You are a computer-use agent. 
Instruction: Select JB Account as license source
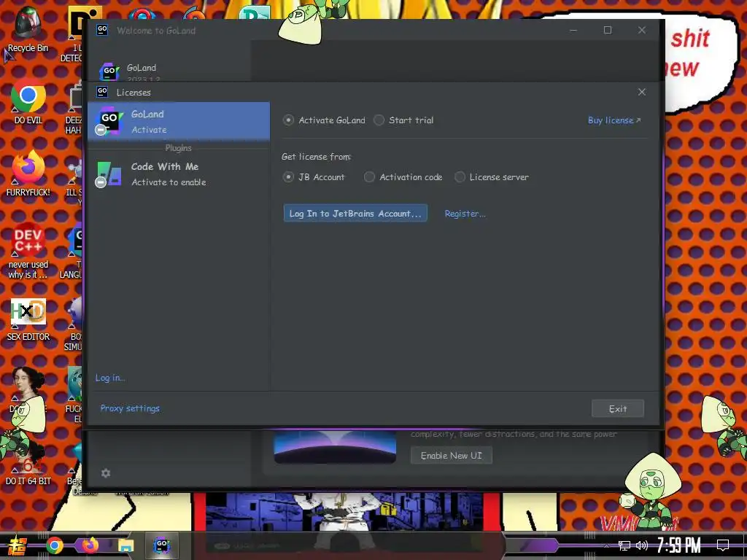pos(288,177)
